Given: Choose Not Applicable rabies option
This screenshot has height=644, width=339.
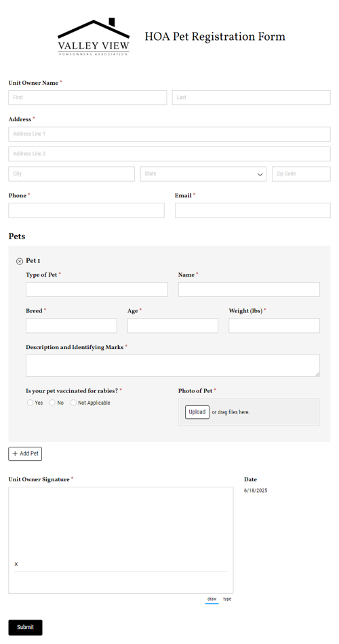Looking at the screenshot, I should coord(73,403).
